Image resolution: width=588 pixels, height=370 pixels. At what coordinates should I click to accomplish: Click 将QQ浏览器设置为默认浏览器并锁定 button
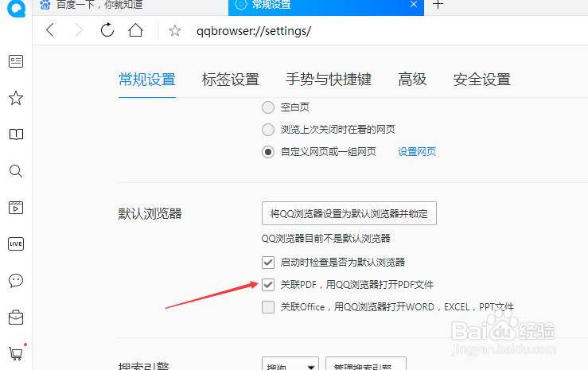[349, 213]
